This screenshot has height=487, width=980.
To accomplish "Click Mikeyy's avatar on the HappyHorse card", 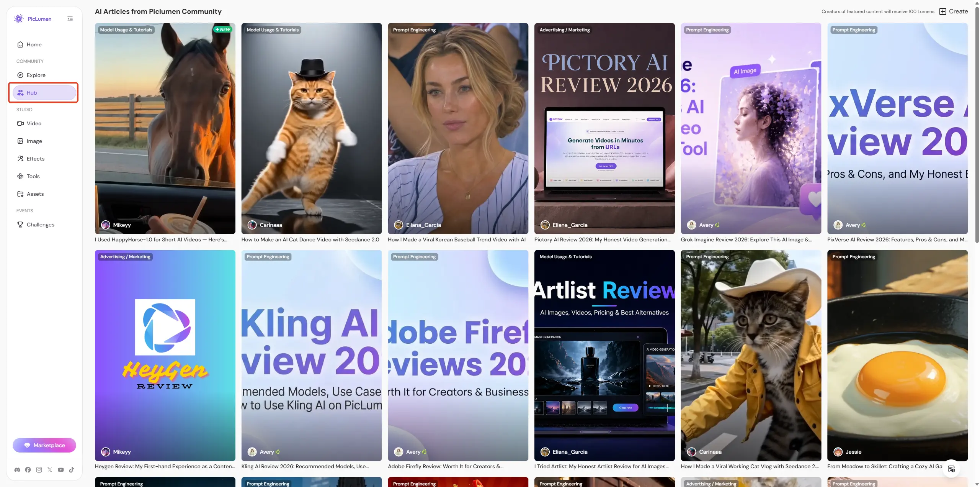I will coord(106,225).
